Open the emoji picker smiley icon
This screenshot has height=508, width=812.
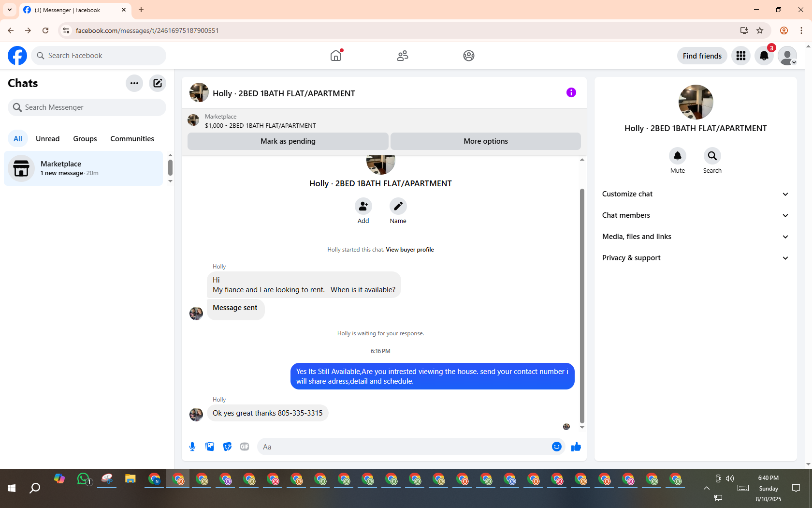pyautogui.click(x=557, y=447)
